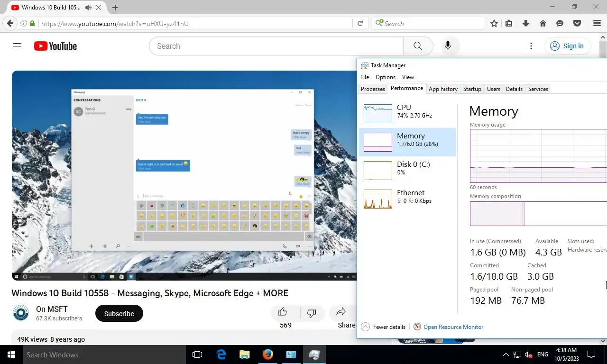Screen dimensions: 607x364
Task: Open the Task Manager File menu
Action: click(x=365, y=77)
